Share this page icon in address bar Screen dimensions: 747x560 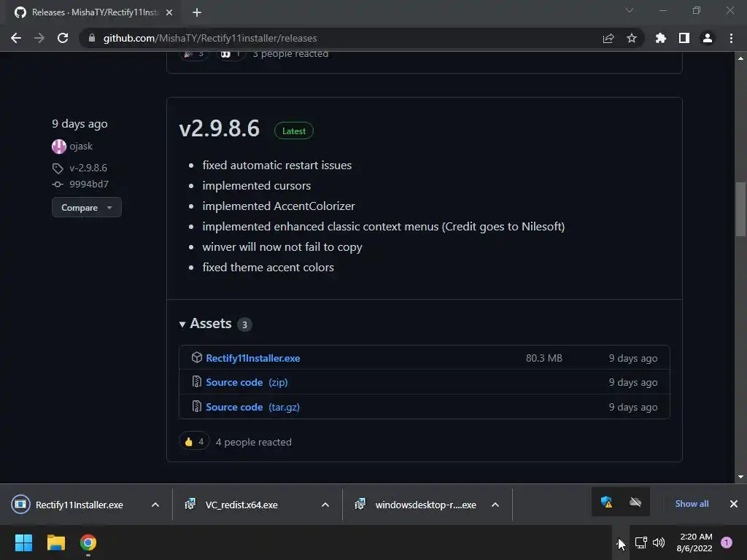click(x=608, y=38)
